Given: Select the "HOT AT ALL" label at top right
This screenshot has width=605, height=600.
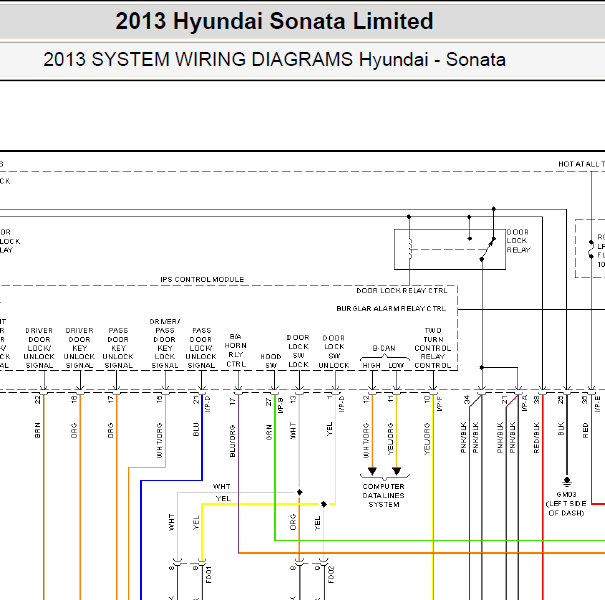Looking at the screenshot, I should [581, 164].
